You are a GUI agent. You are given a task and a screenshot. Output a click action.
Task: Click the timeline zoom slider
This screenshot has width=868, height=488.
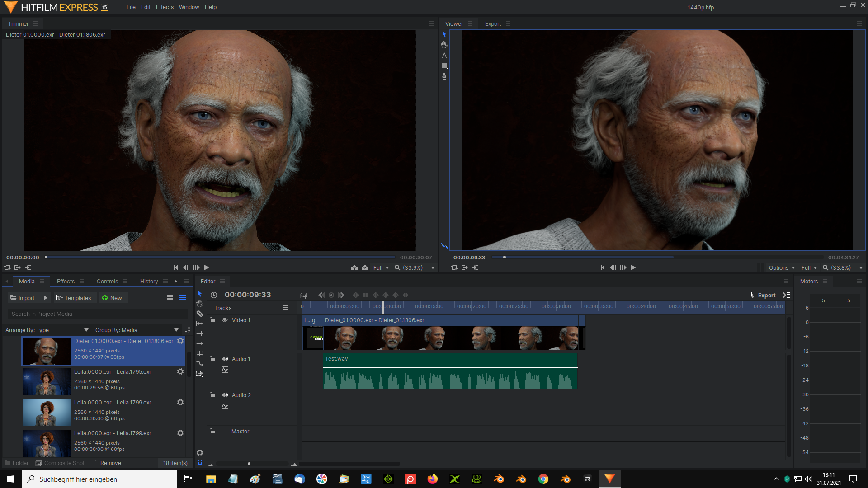(252, 464)
